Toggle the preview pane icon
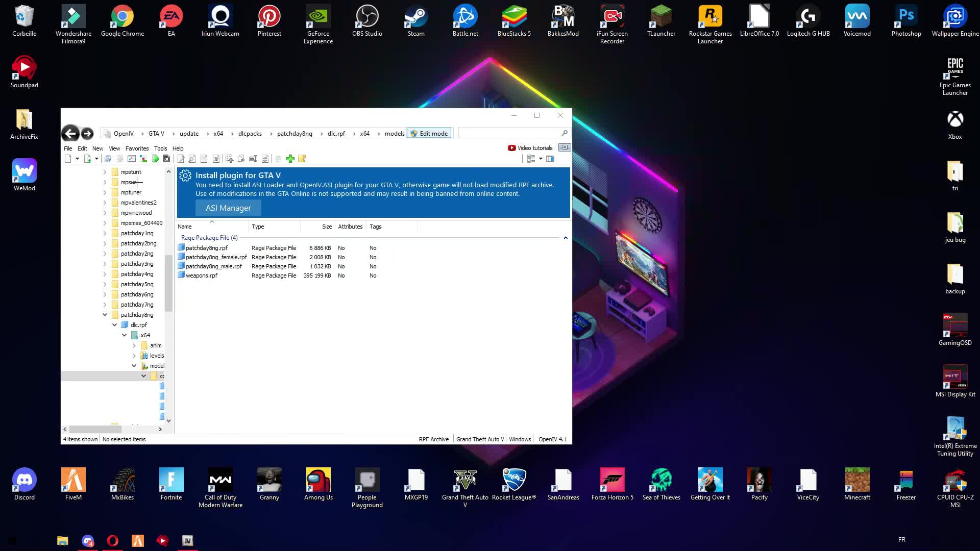Image resolution: width=980 pixels, height=551 pixels. click(x=550, y=159)
